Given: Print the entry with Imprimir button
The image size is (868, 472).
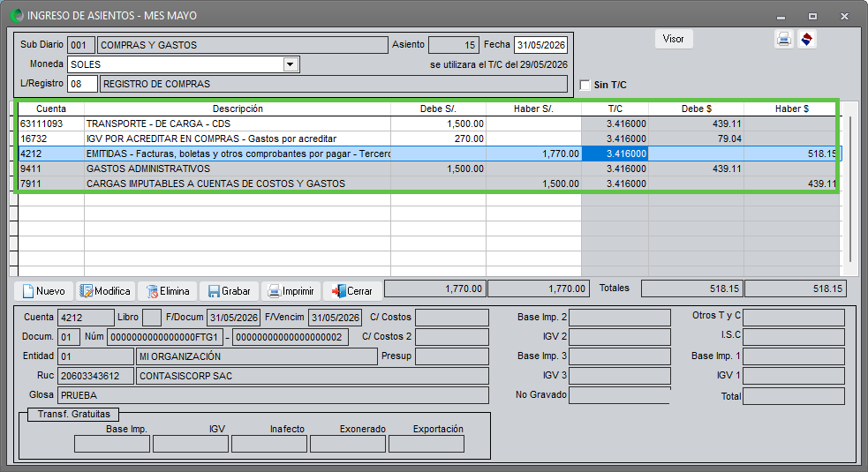Looking at the screenshot, I should click(291, 291).
